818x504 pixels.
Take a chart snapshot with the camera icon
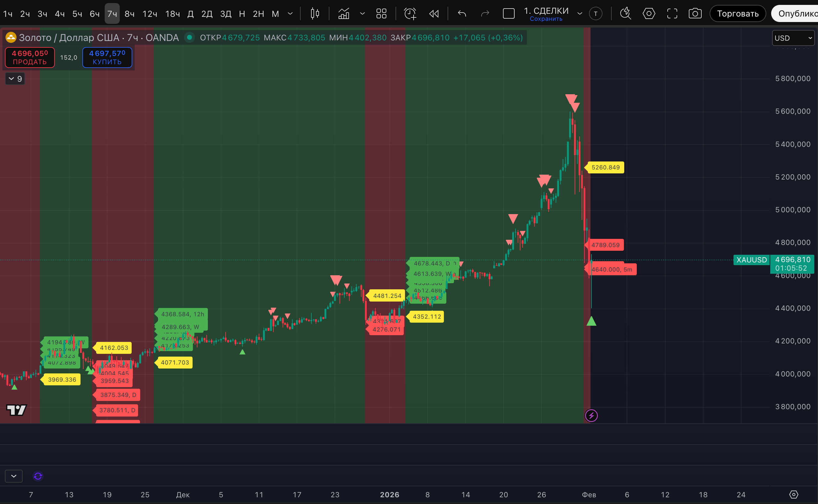click(695, 14)
